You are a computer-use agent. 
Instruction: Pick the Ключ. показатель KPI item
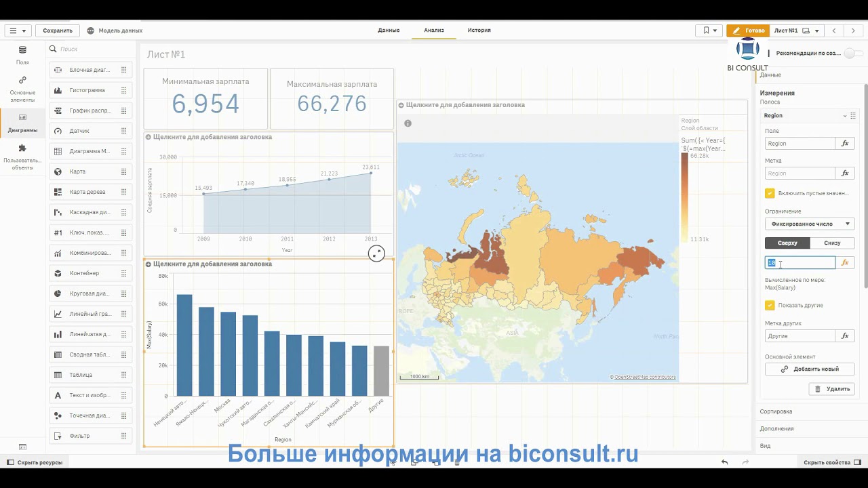(x=91, y=232)
